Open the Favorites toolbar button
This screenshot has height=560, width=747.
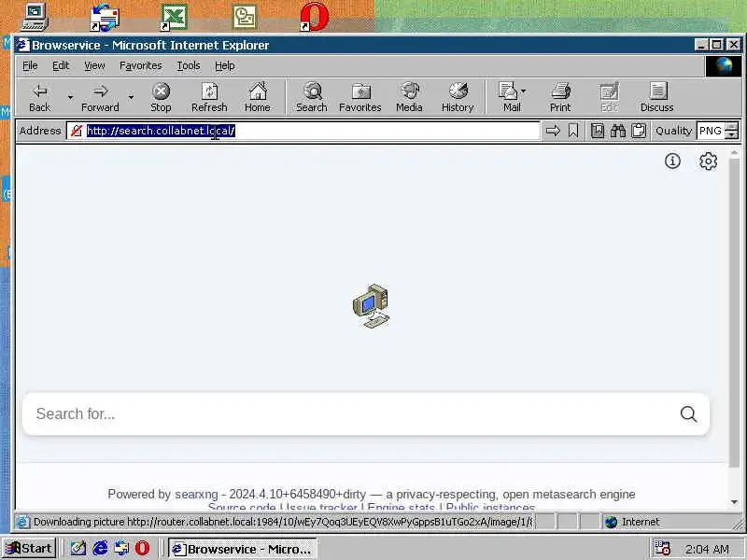point(360,98)
